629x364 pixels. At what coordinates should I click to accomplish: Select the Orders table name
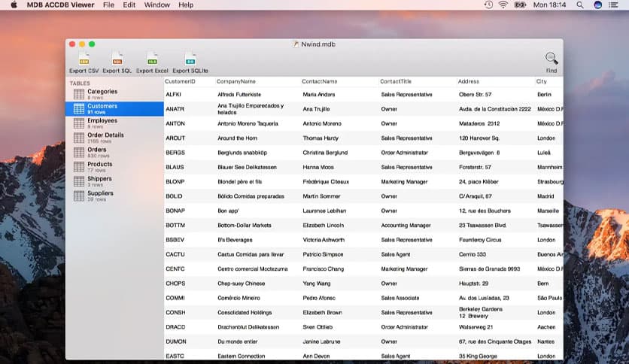click(97, 150)
